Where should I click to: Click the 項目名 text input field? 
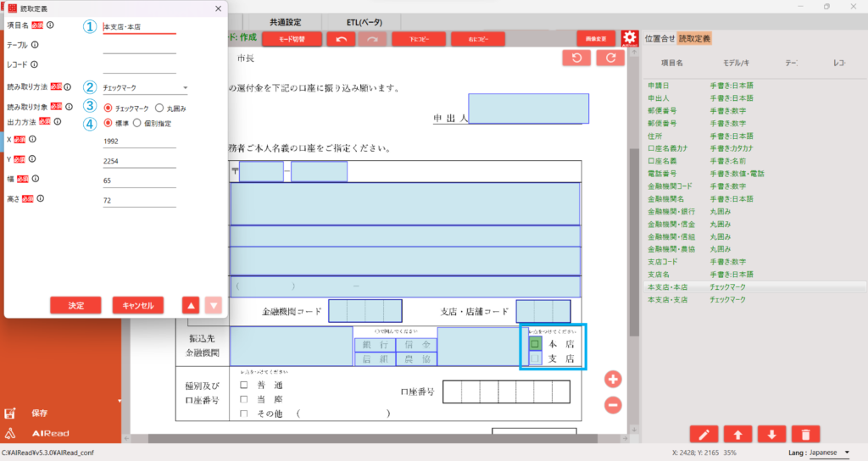coord(139,27)
